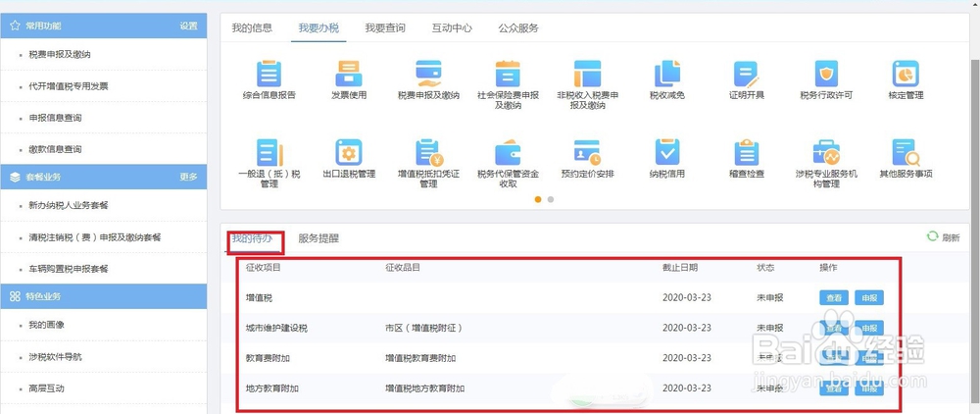Go to second carousel page dot
The height and width of the screenshot is (414, 980).
[551, 199]
